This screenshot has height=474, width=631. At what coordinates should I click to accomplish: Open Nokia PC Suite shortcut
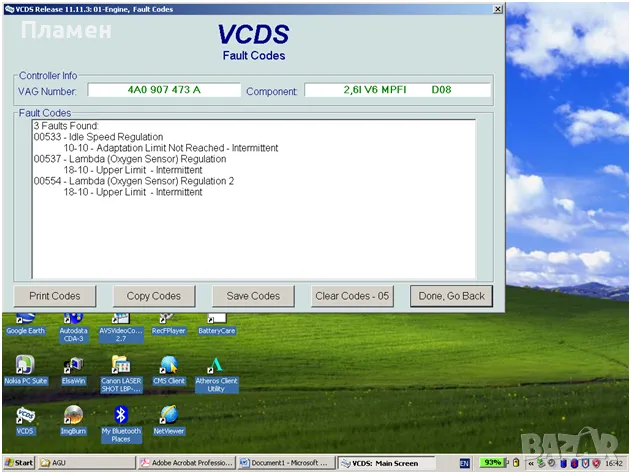coord(25,365)
